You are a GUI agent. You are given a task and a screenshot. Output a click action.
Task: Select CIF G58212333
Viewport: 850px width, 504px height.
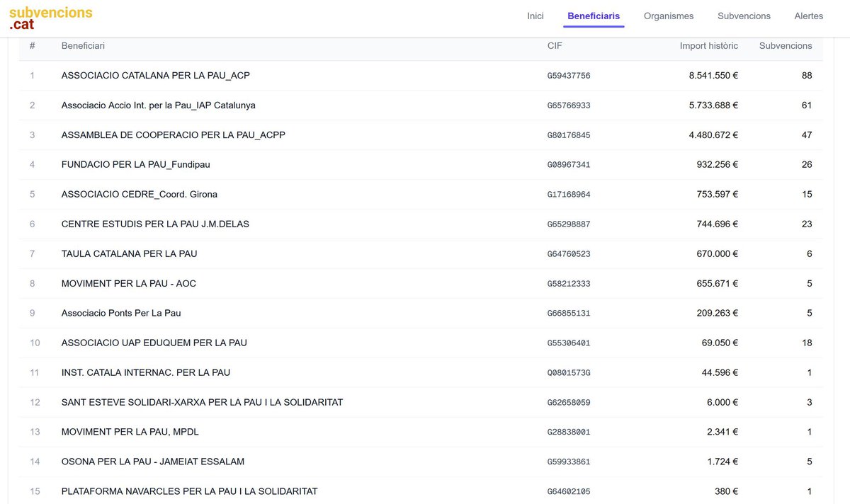(x=569, y=284)
